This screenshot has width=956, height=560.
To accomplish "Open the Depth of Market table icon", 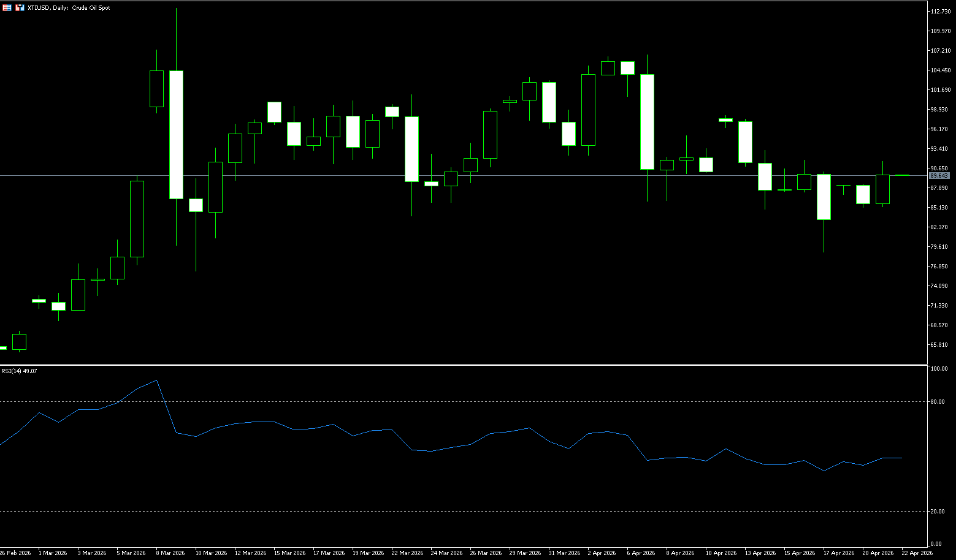I will [x=7, y=8].
